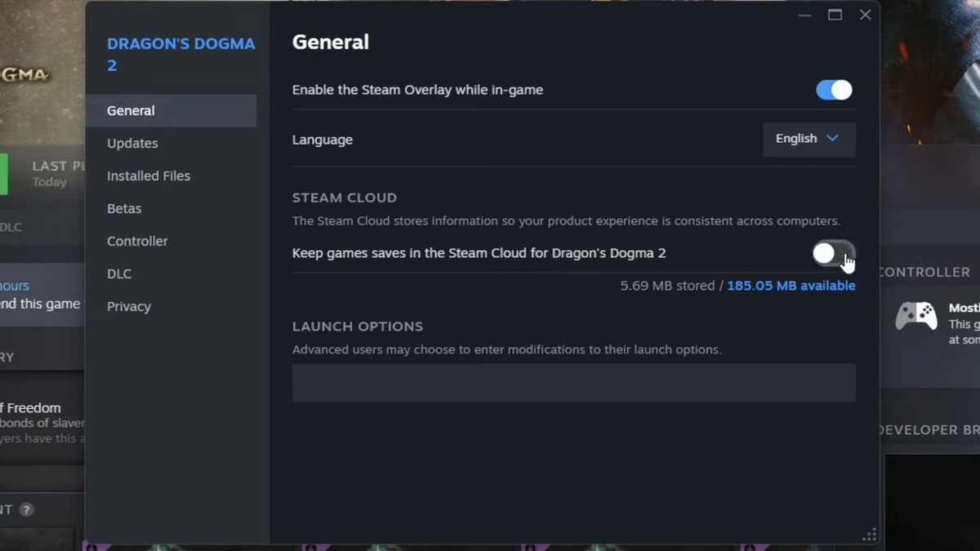Open the Betas section in sidebar
This screenshot has width=980, height=551.
(124, 209)
